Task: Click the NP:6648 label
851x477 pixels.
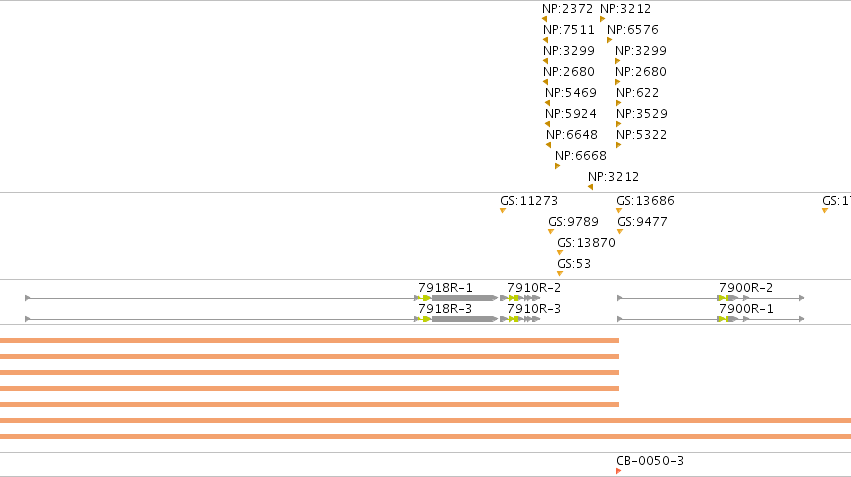Action: [572, 135]
